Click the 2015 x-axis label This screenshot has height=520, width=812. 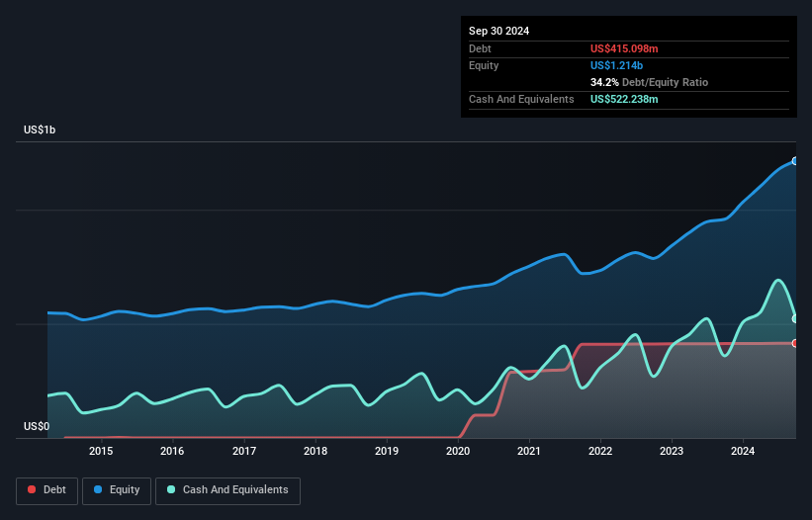[101, 451]
